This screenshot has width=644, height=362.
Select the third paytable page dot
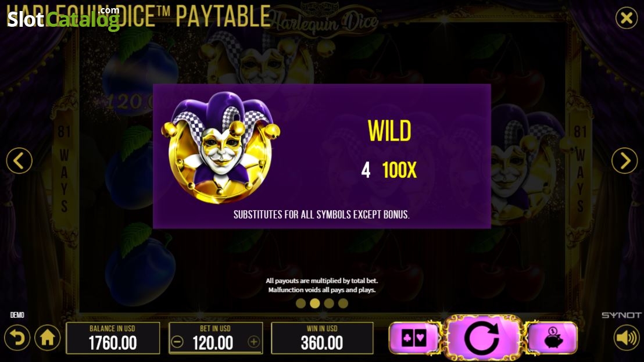pos(329,303)
